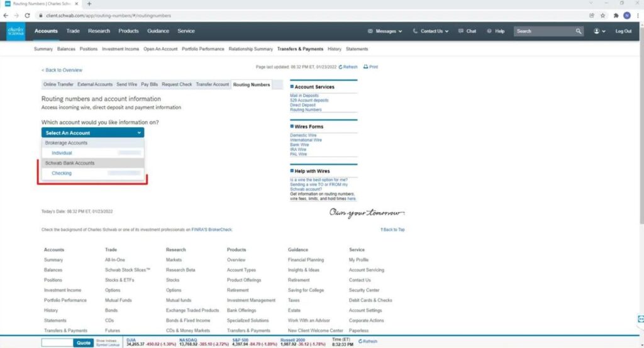Refresh the market ticker with bottom Refresh
Image resolution: width=644 pixels, height=348 pixels.
367,342
